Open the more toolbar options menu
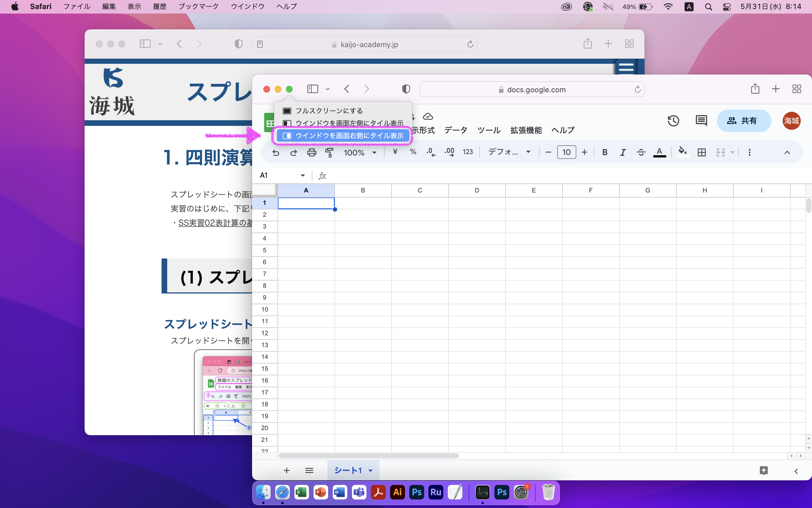The image size is (812, 508). 750,152
